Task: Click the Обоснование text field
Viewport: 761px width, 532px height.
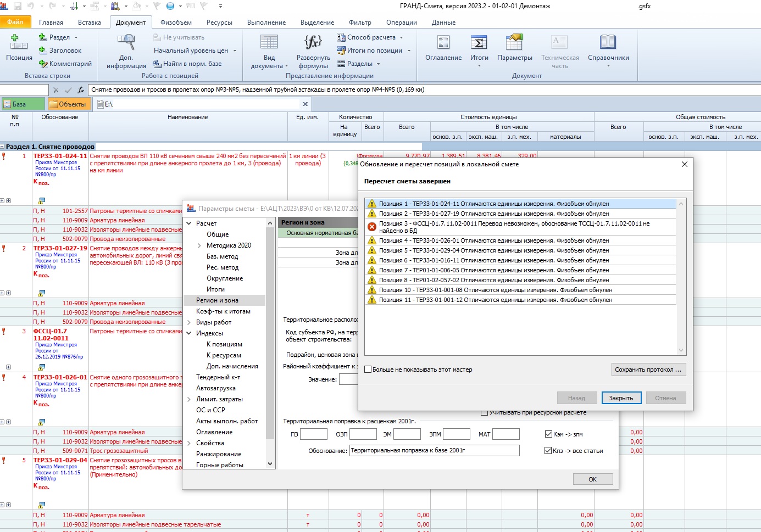Action: point(434,451)
